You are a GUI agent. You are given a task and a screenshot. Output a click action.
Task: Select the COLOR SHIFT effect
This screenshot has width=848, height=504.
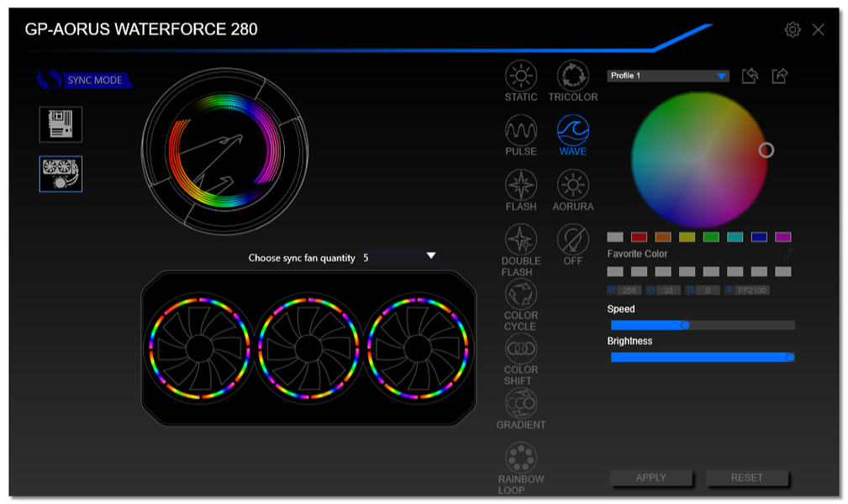coord(521,349)
